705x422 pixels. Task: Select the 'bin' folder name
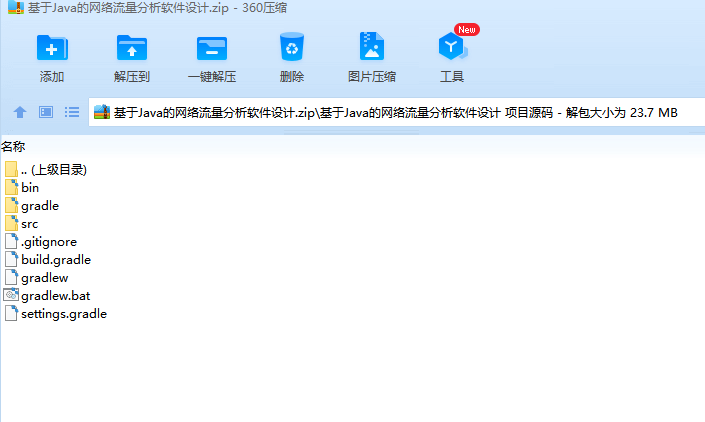(30, 188)
